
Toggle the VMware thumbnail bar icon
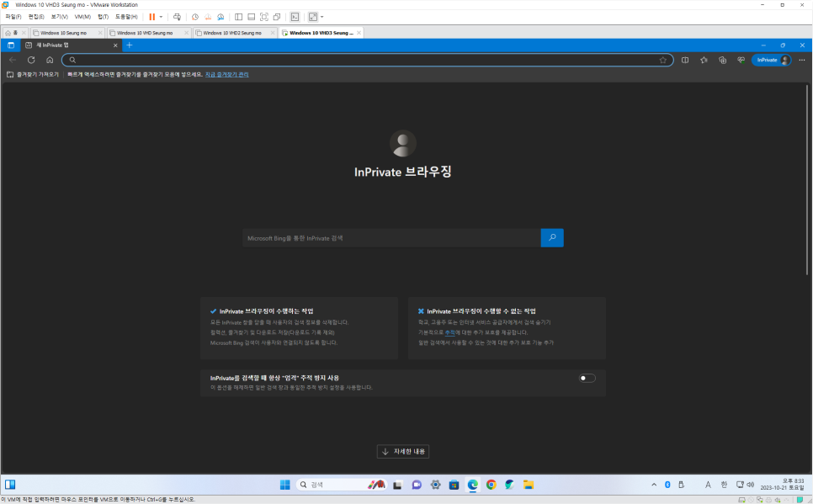coord(252,17)
